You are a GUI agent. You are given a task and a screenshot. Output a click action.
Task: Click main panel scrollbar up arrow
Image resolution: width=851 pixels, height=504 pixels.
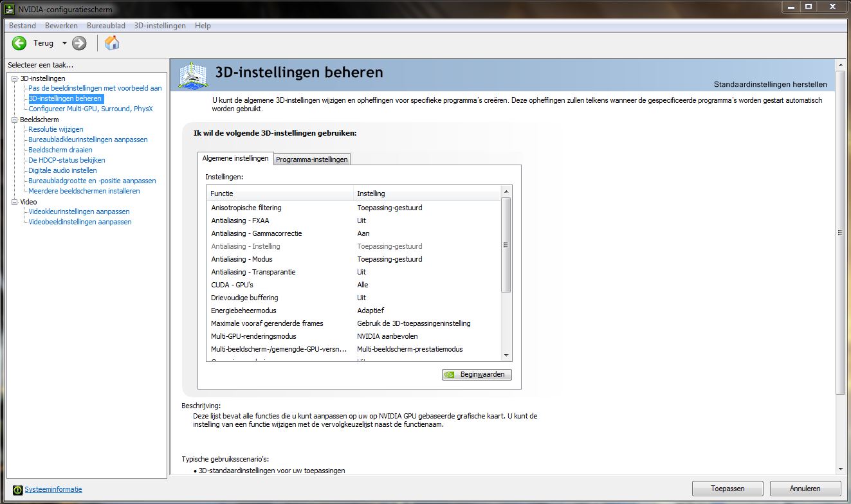pyautogui.click(x=840, y=64)
